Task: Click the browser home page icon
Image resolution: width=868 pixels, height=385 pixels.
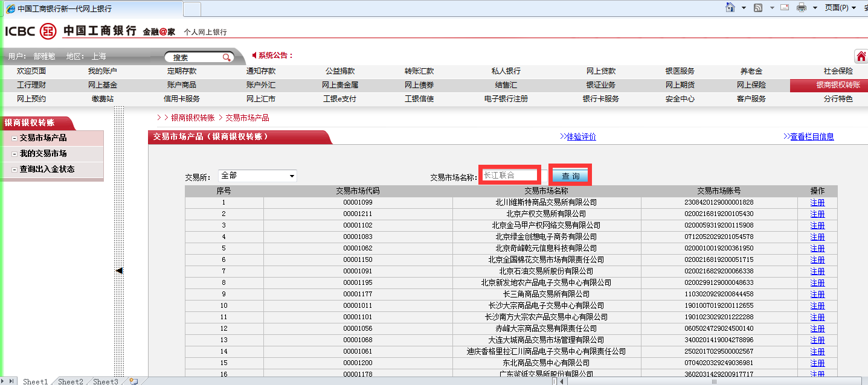Action: [x=730, y=8]
